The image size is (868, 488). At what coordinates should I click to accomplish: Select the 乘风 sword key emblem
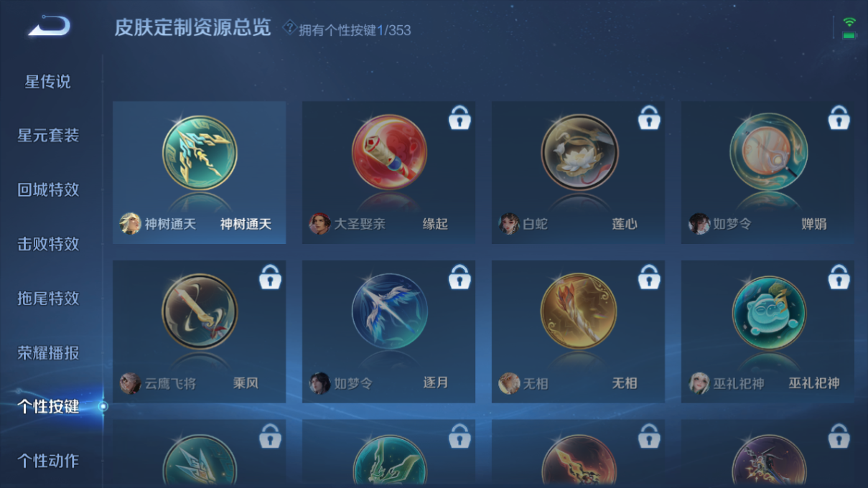(x=200, y=312)
